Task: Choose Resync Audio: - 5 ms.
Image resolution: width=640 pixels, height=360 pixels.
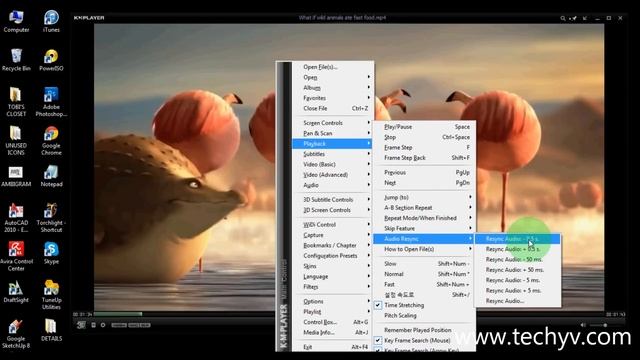Action: click(x=517, y=280)
